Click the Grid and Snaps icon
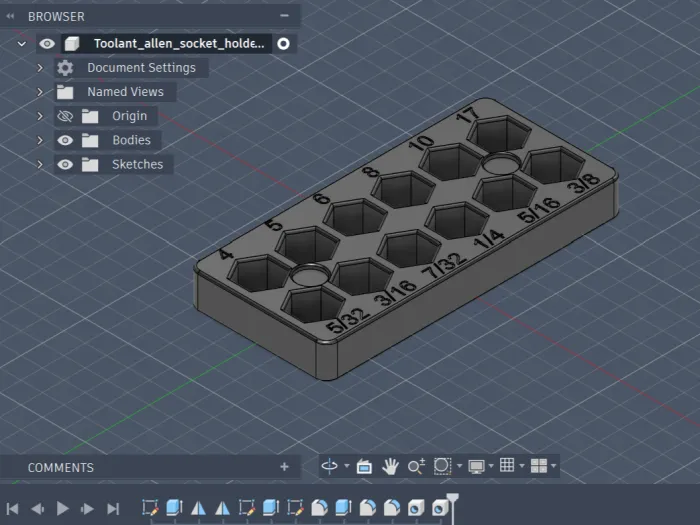Image resolution: width=700 pixels, height=525 pixels. [507, 466]
